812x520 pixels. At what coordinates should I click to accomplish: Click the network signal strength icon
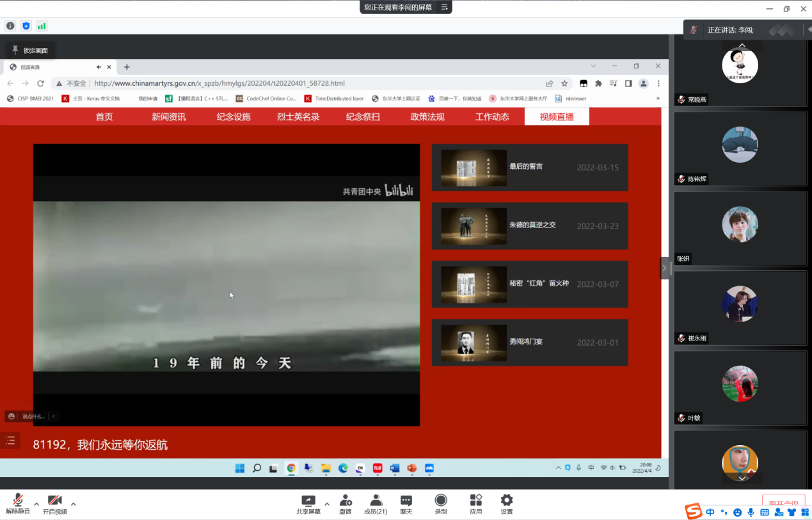42,26
